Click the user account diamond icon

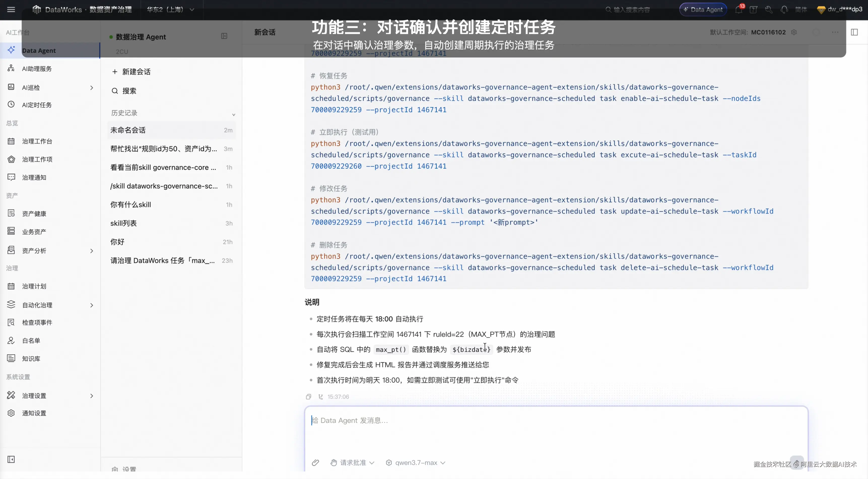tap(821, 10)
